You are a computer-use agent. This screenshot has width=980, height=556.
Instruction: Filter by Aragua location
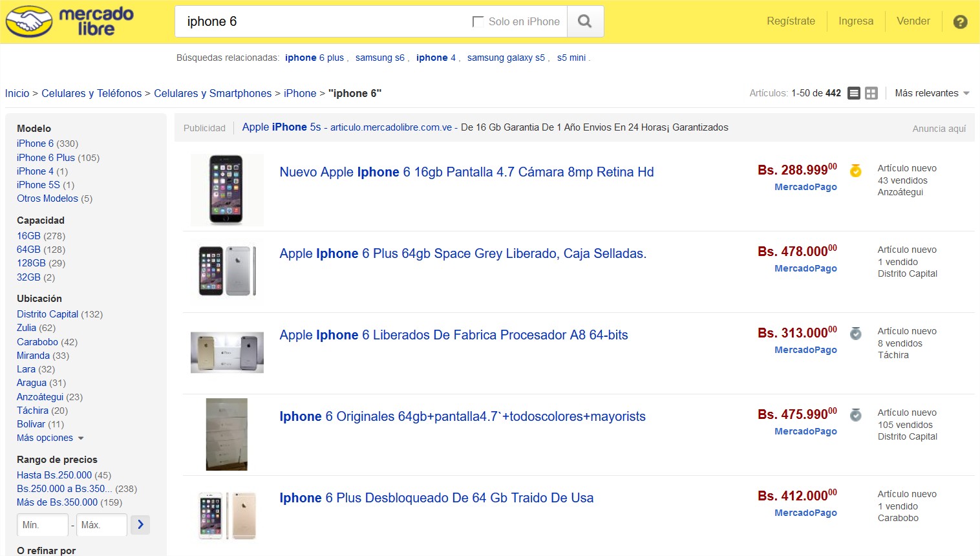pyautogui.click(x=32, y=383)
